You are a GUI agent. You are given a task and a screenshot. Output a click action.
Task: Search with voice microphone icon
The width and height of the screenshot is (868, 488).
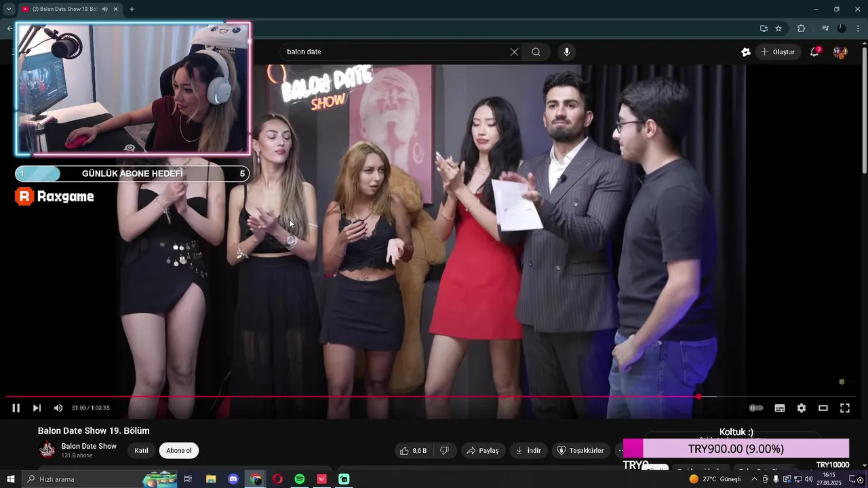567,52
